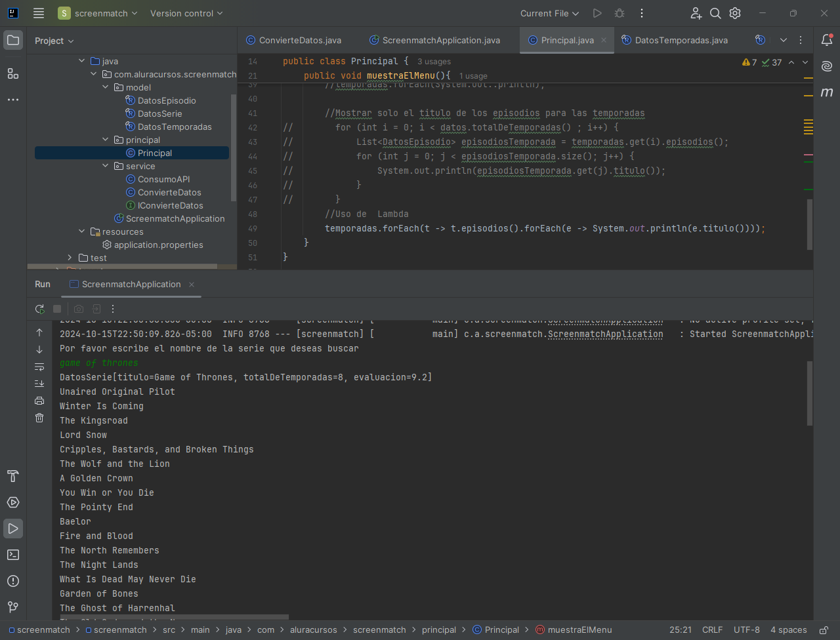Show hidden editor tabs dropdown
Screen dimensions: 840x640
[783, 40]
